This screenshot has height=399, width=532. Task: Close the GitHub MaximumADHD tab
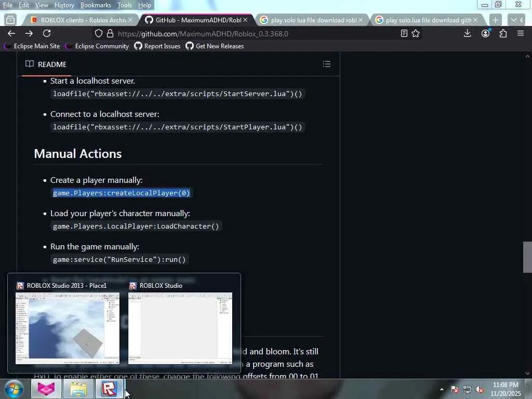point(245,20)
